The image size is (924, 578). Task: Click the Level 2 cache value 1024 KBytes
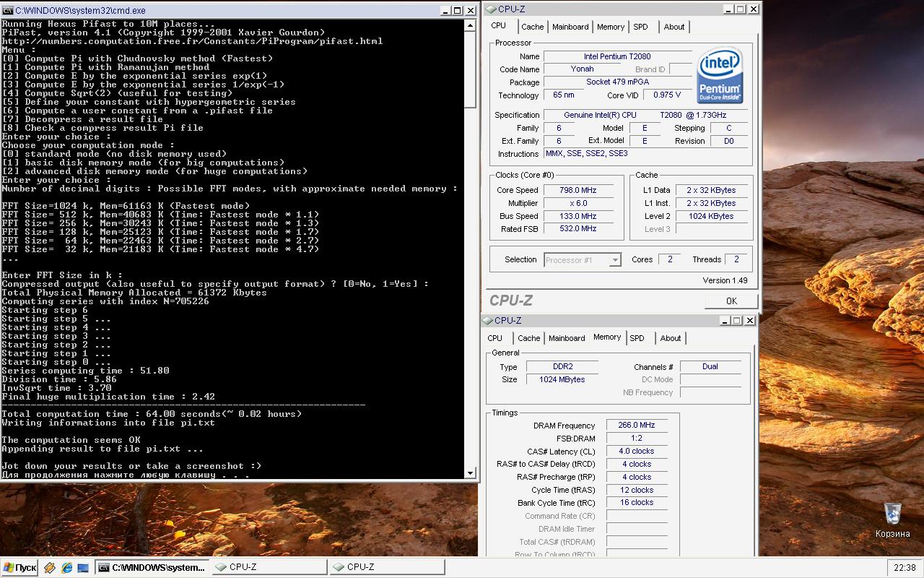(x=711, y=216)
